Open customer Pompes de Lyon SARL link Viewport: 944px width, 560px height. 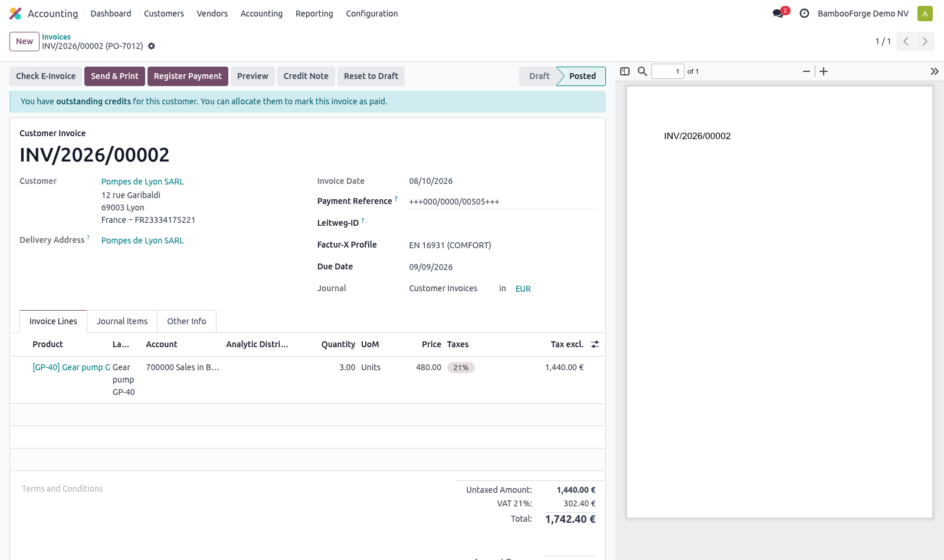point(142,182)
